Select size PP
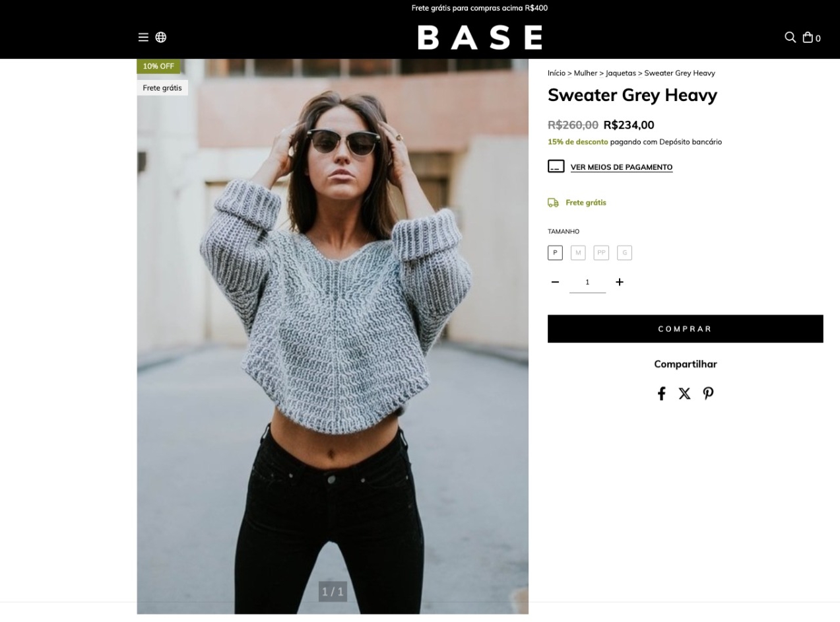The height and width of the screenshot is (622, 840). (601, 253)
